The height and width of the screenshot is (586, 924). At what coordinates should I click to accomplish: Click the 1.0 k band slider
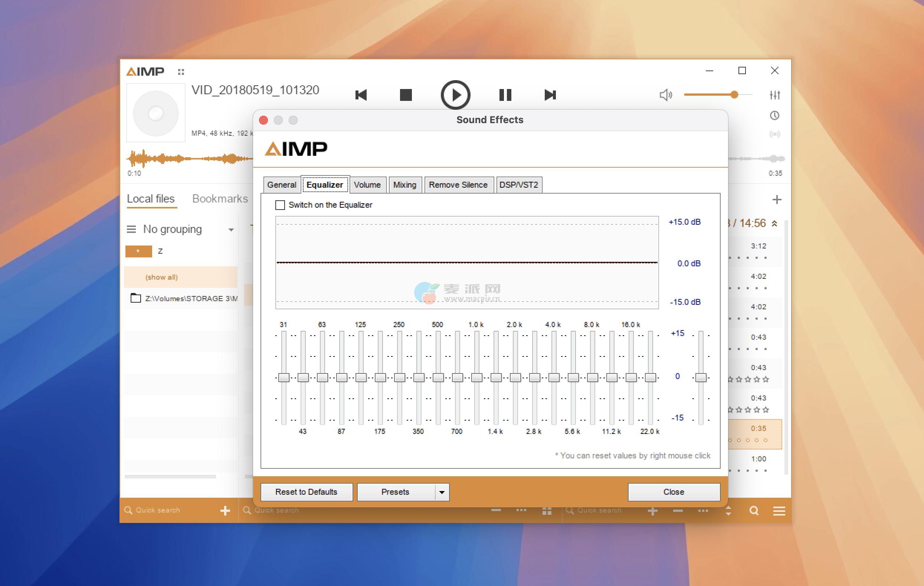click(476, 377)
